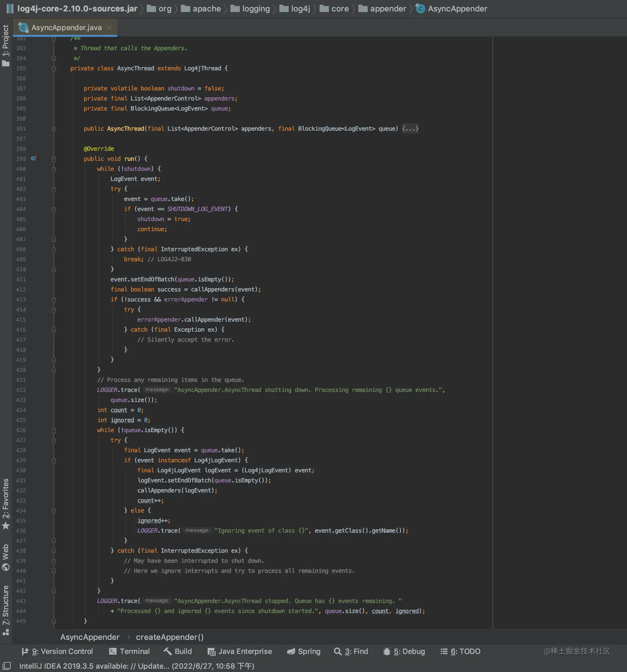627x672 pixels.
Task: Click line number 422 in the gutter
Action: pyautogui.click(x=21, y=390)
